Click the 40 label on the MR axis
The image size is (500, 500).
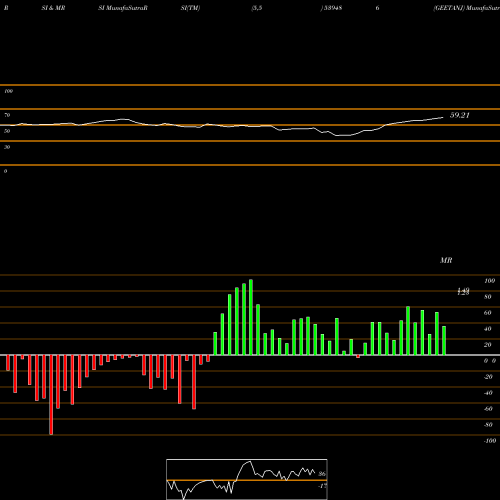(x=488, y=329)
